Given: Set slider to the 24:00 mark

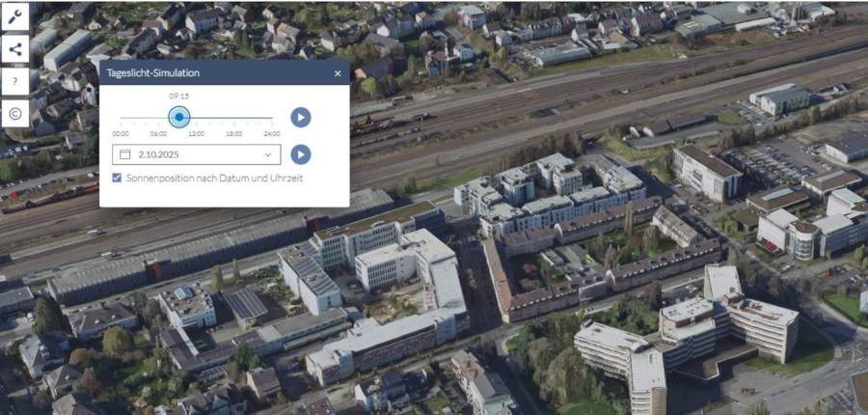Looking at the screenshot, I should point(272,120).
